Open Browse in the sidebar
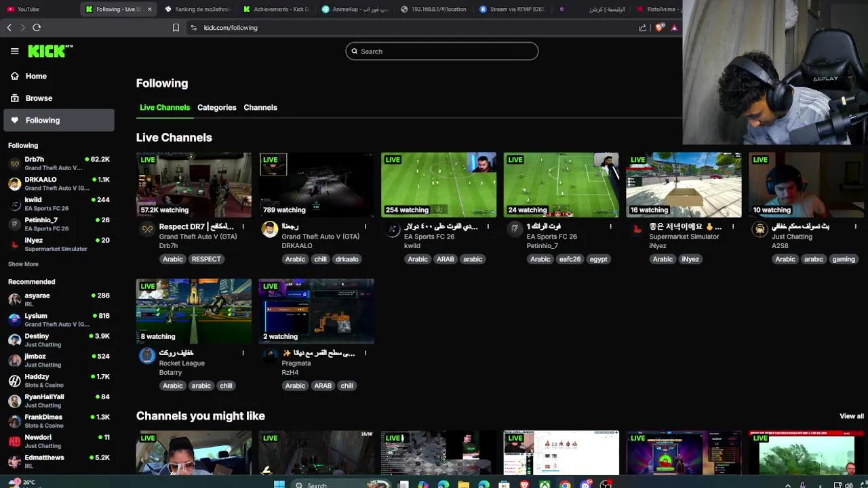This screenshot has height=488, width=868. point(39,98)
